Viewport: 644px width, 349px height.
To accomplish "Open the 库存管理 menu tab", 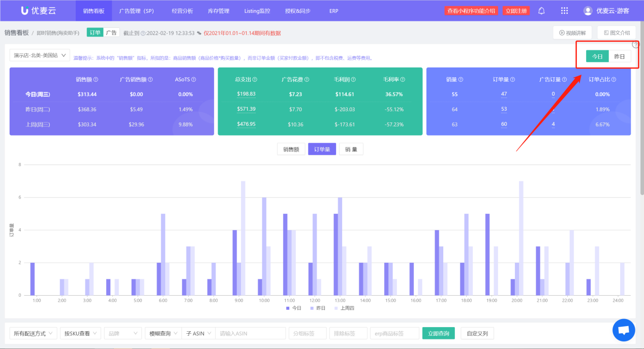I will tap(219, 11).
